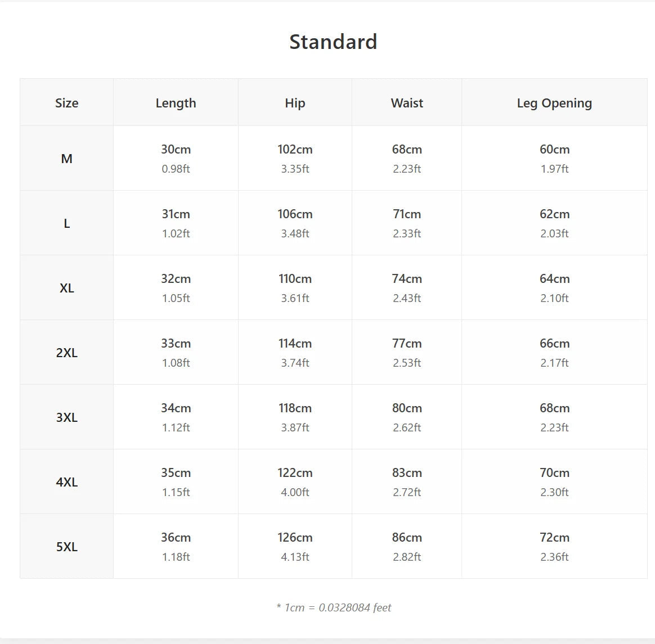Select the 5XL size row label
655x644 pixels.
67,547
